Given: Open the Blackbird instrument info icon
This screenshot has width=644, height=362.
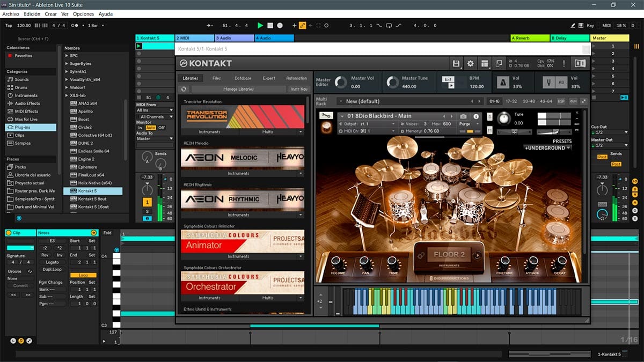Looking at the screenshot, I should pyautogui.click(x=475, y=116).
